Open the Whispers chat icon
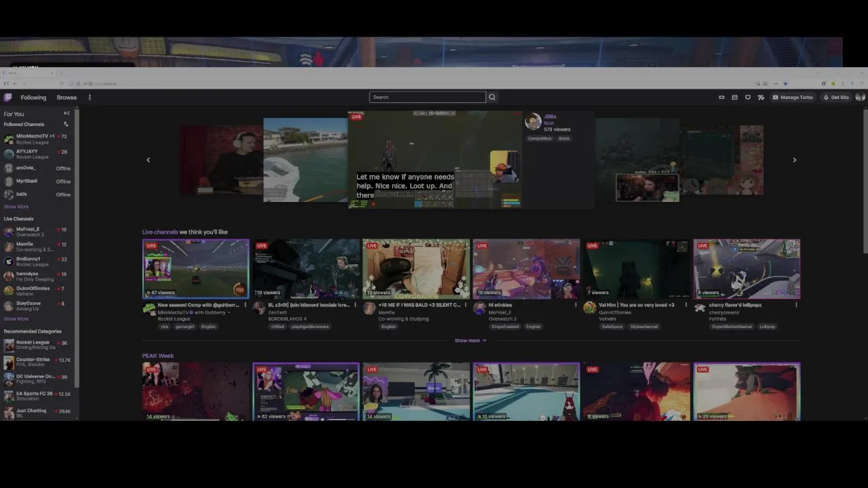The height and width of the screenshot is (488, 868). coord(747,97)
